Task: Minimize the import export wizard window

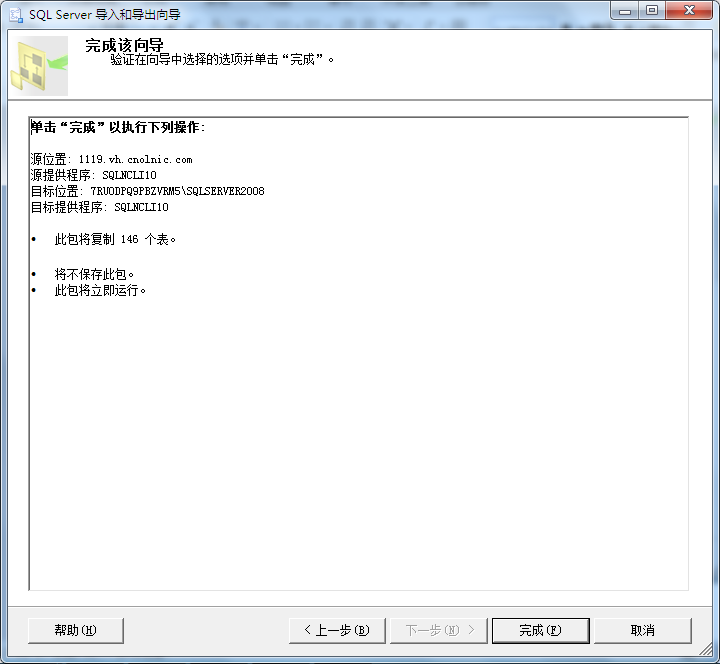Action: tap(624, 11)
